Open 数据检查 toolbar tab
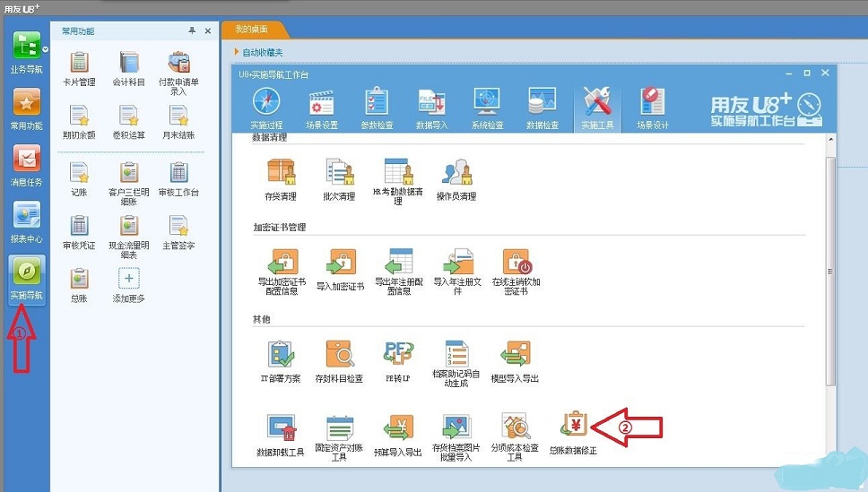The height and width of the screenshot is (492, 868). pos(542,108)
